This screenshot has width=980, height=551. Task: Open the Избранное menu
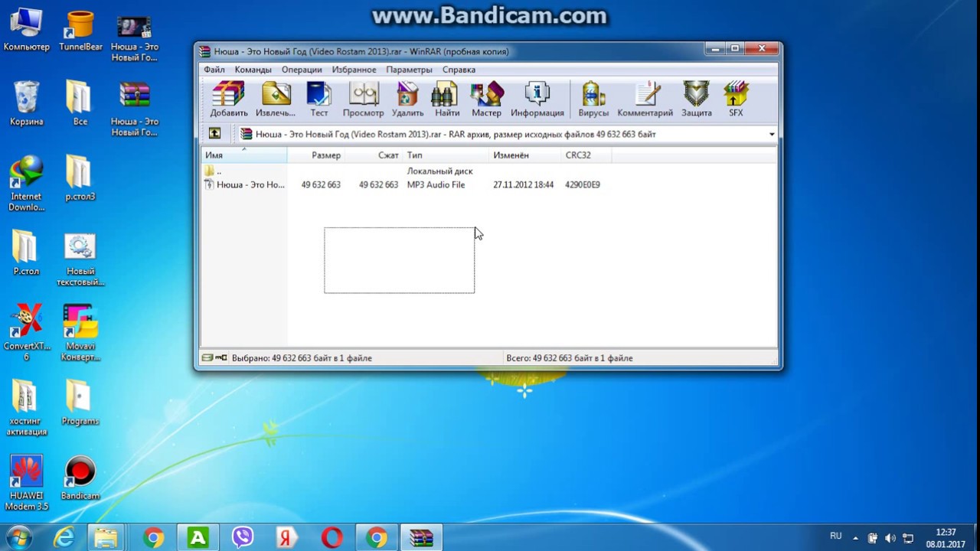pyautogui.click(x=354, y=70)
